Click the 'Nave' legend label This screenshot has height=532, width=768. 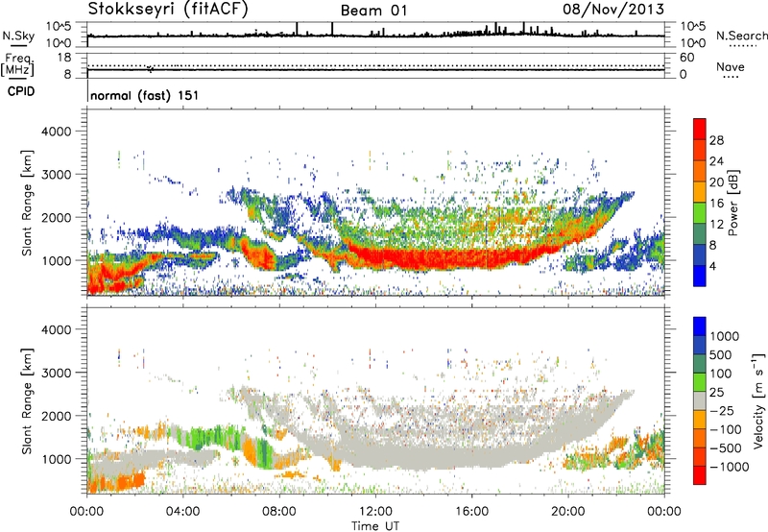pyautogui.click(x=731, y=66)
